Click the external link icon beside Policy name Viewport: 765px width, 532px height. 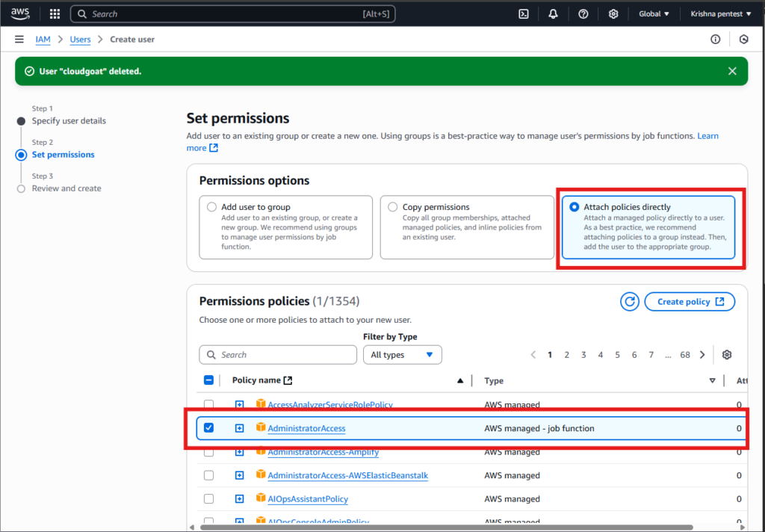tap(288, 380)
